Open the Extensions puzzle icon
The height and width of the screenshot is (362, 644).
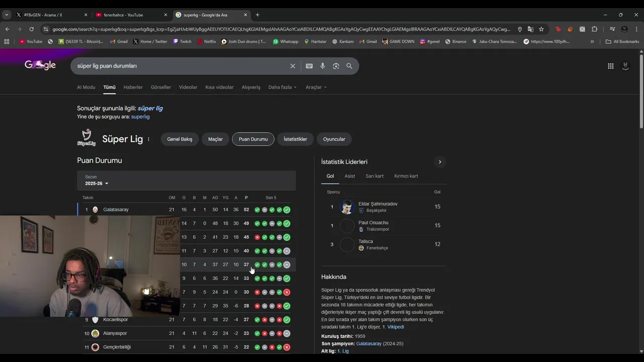[x=594, y=29]
